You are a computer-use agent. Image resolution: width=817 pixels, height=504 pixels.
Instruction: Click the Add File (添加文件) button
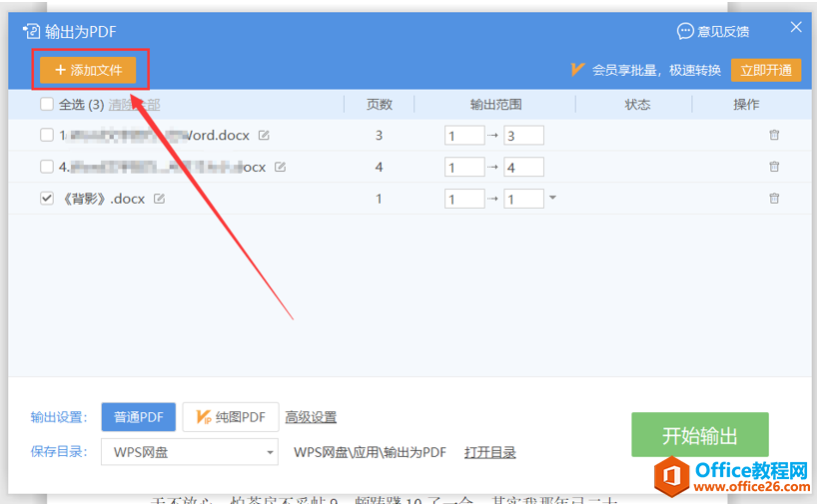(88, 70)
